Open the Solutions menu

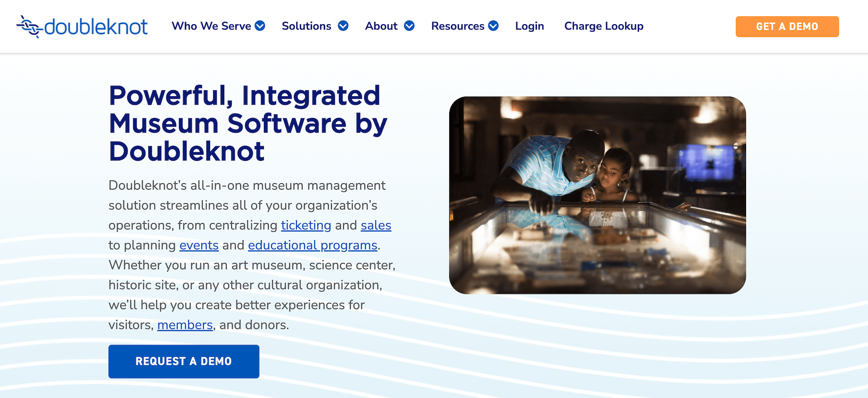point(306,26)
